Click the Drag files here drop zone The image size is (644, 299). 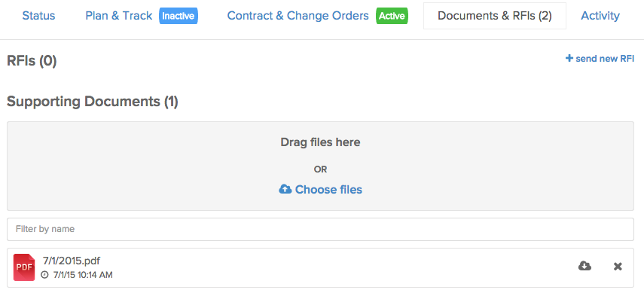click(x=320, y=166)
